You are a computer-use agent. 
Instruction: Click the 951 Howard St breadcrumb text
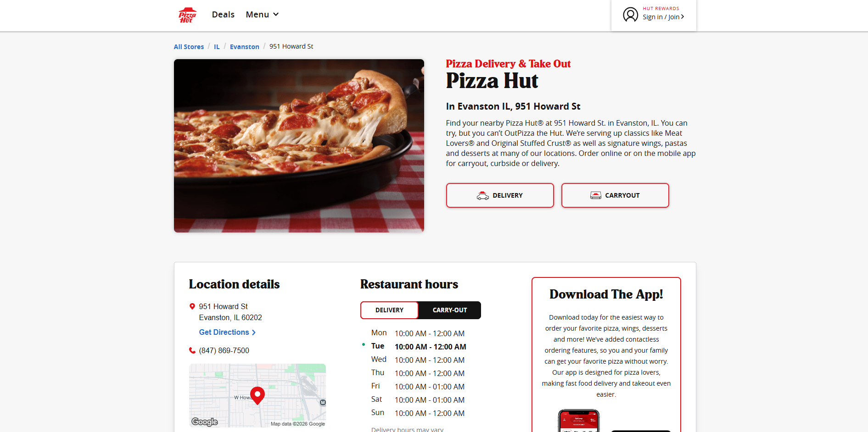(291, 46)
